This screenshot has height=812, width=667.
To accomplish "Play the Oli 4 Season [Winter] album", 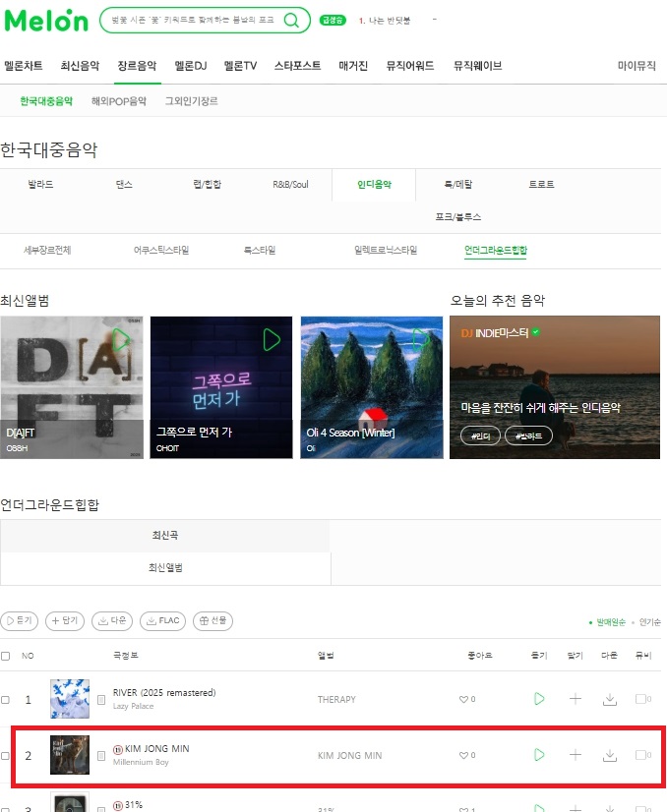I will tap(421, 340).
